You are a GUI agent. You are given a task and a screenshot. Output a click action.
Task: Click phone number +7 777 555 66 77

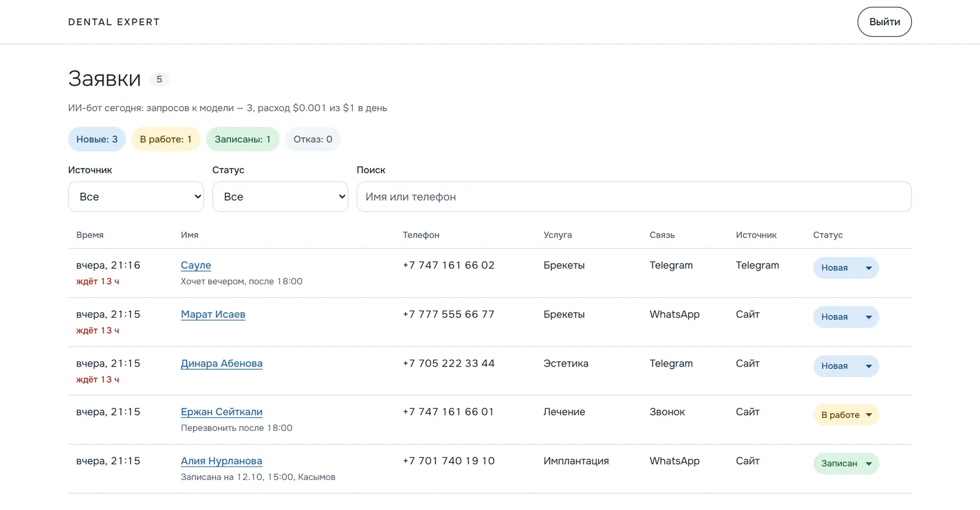tap(448, 314)
